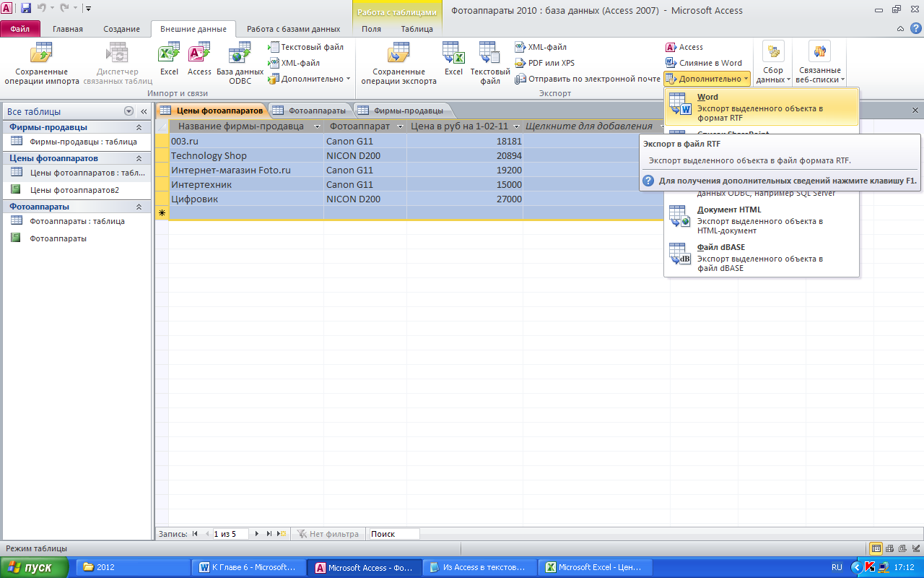924x578 pixels.
Task: Open Linked Web Lists button
Action: coord(819,64)
